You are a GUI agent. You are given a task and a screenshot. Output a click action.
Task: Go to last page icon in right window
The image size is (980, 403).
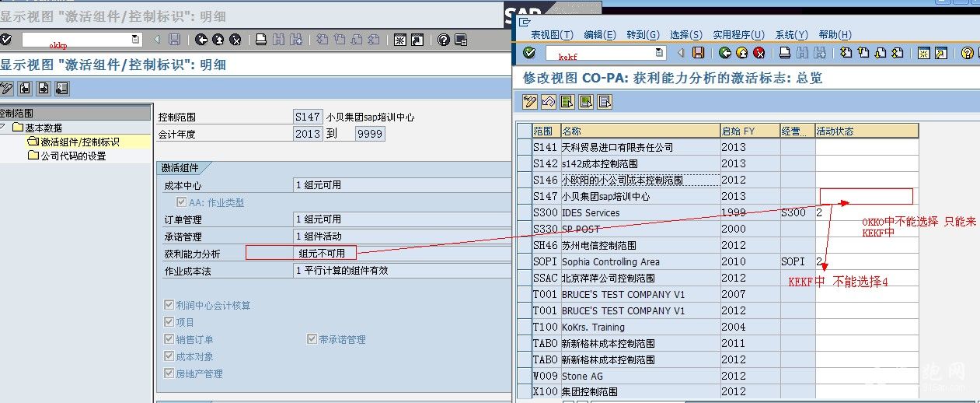[898, 53]
